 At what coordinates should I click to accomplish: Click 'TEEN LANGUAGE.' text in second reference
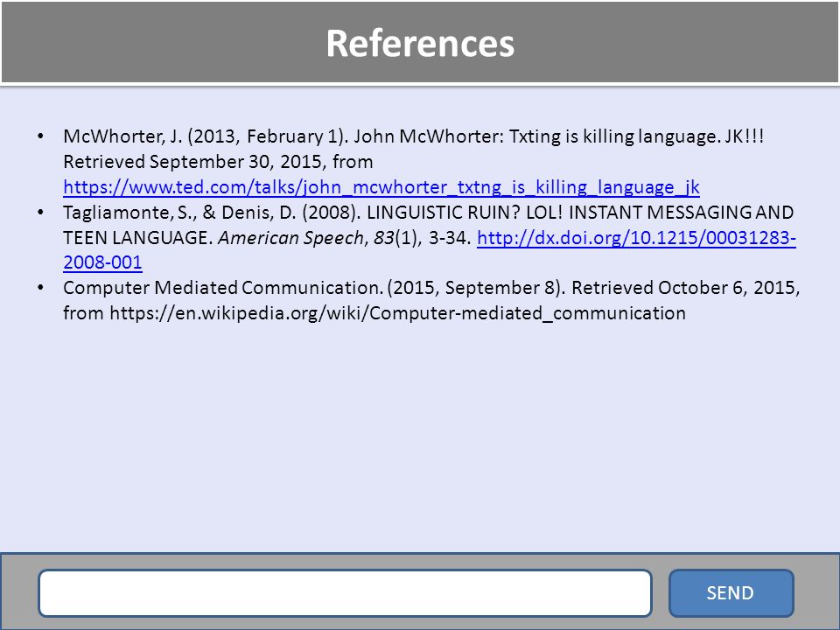138,237
